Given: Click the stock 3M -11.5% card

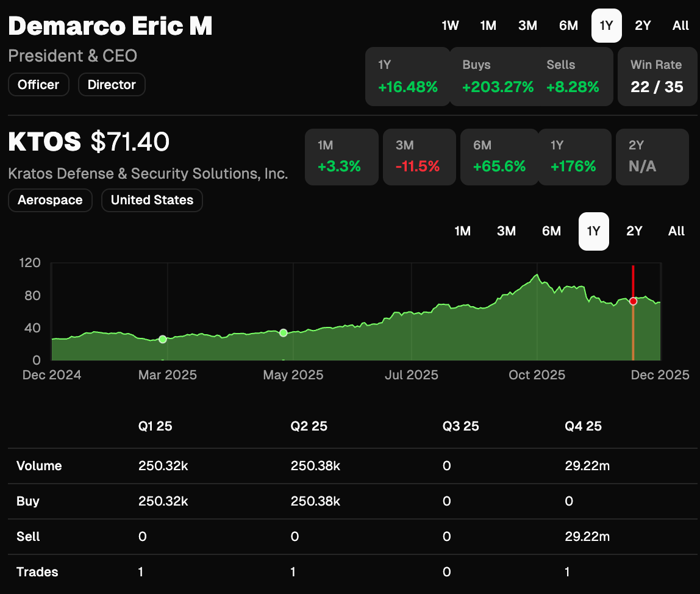Looking at the screenshot, I should [x=419, y=157].
